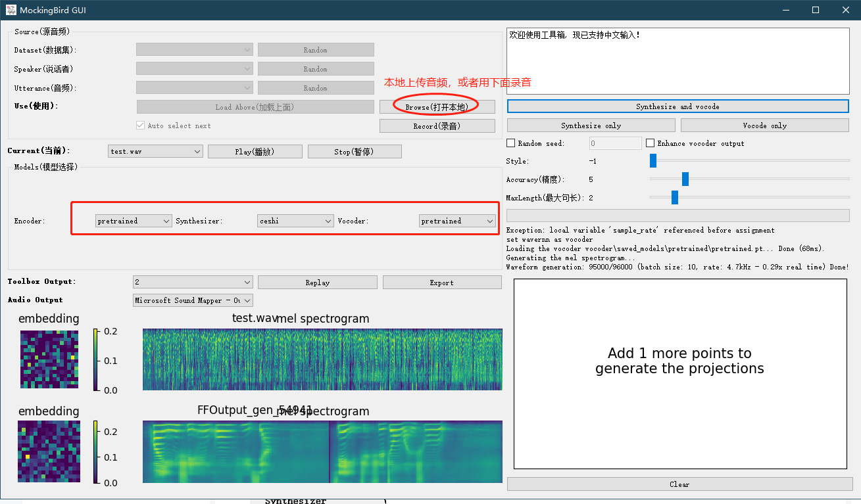This screenshot has height=504, width=861.
Task: Click the MockingBird app icon in title bar
Action: (11, 10)
